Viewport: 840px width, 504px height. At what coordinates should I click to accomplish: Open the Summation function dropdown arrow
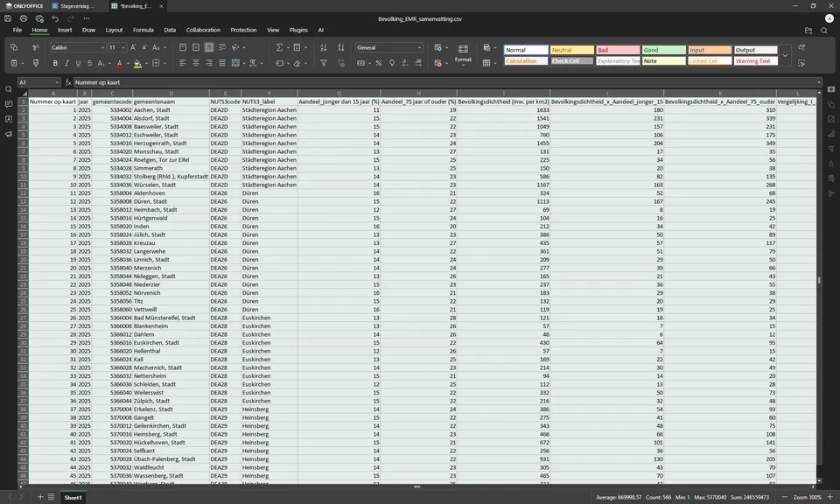[x=288, y=47]
